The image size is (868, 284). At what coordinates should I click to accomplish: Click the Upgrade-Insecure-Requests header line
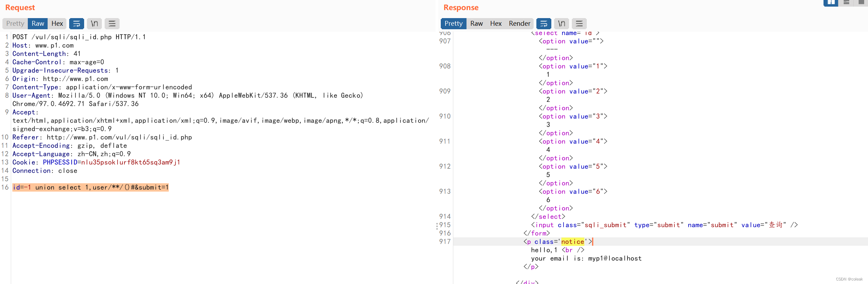[x=66, y=70]
